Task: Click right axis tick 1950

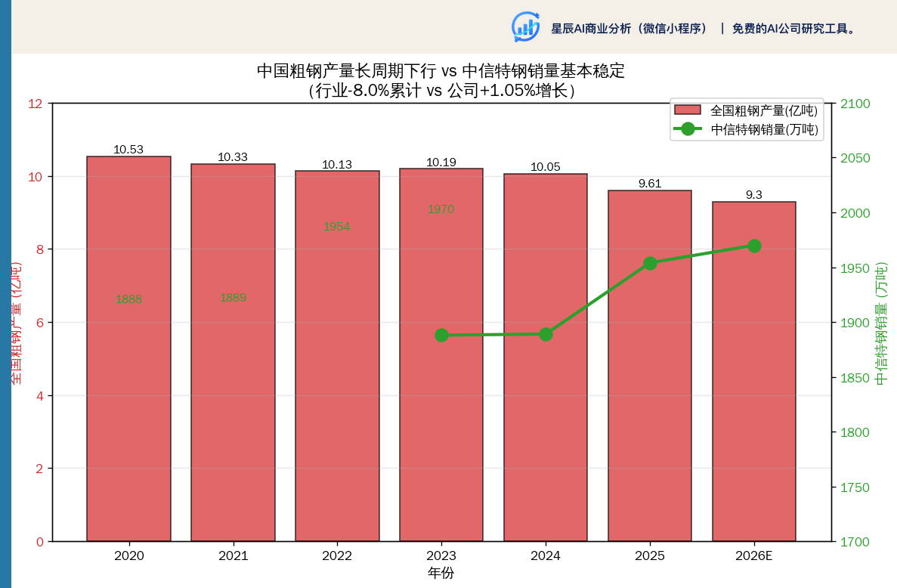Action: [855, 268]
